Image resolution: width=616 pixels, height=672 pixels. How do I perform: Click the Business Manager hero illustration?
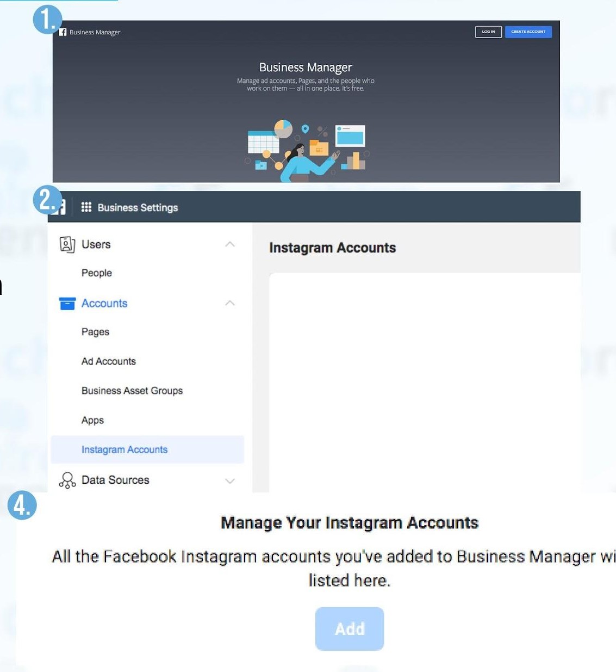pos(306,151)
